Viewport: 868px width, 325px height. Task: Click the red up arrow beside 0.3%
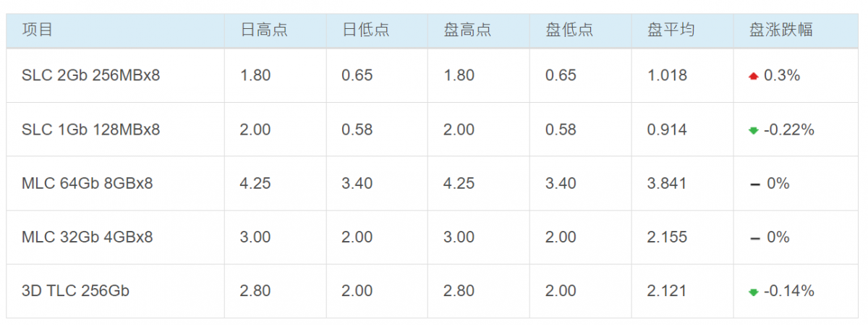click(754, 75)
